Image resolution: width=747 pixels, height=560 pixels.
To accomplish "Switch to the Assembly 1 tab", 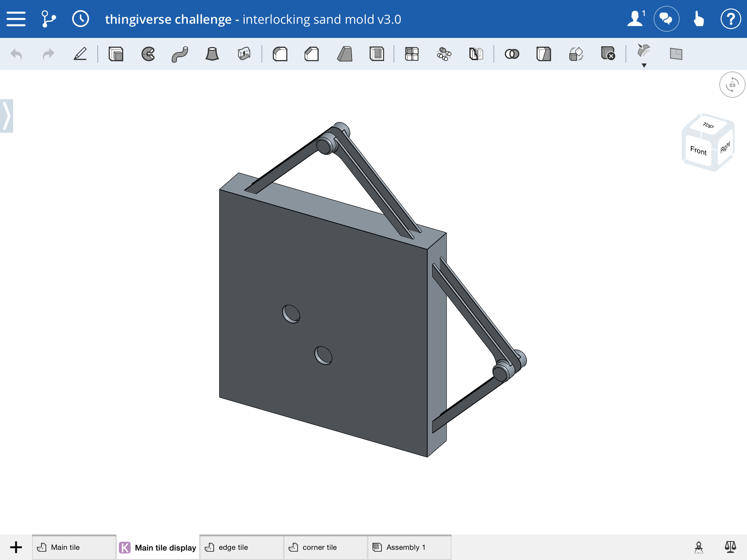I will (x=410, y=547).
